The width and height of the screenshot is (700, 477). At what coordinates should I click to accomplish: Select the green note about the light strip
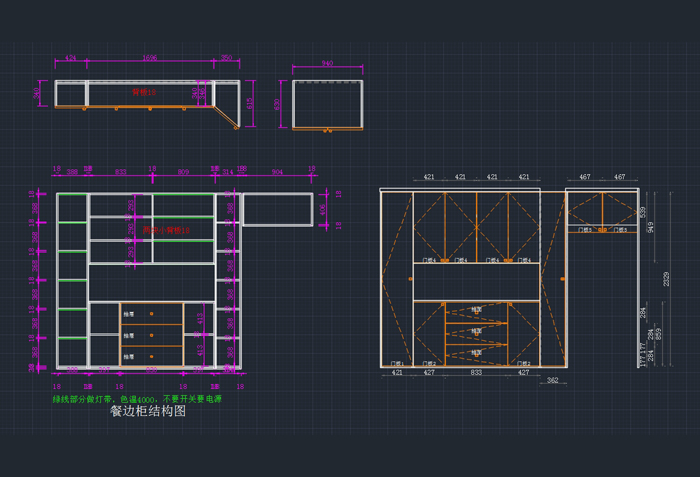[137, 398]
